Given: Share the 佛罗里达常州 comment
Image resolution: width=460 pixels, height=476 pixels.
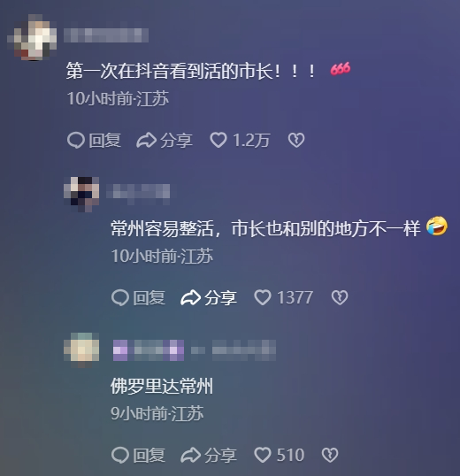Looking at the screenshot, I should [x=209, y=455].
